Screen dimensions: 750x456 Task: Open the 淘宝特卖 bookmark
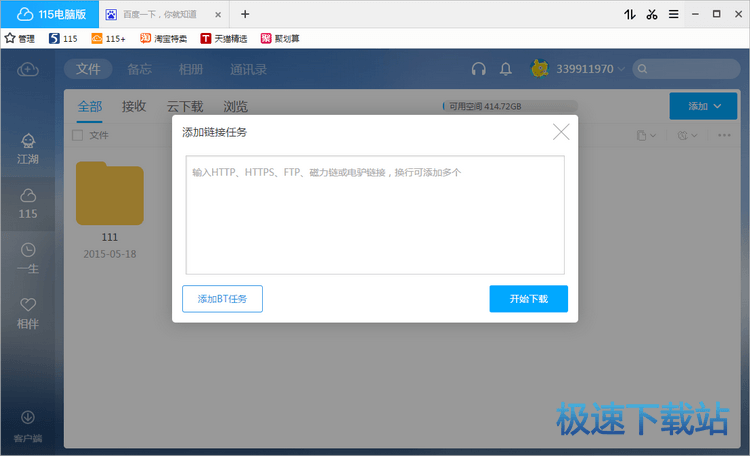(164, 38)
